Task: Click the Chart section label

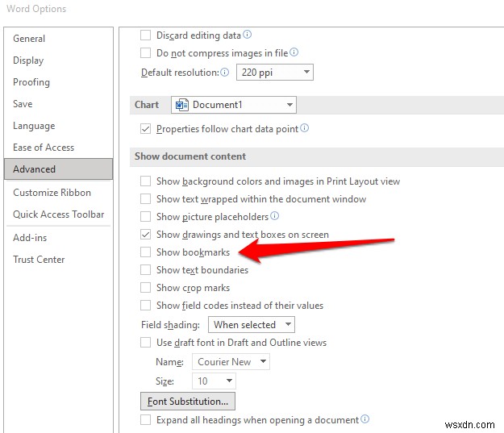Action: [x=147, y=105]
